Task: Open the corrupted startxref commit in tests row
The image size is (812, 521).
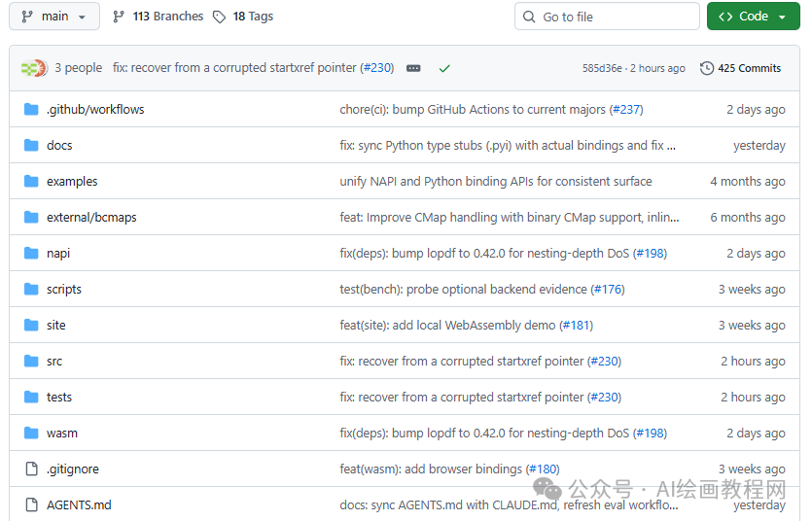Action: pyautogui.click(x=462, y=397)
